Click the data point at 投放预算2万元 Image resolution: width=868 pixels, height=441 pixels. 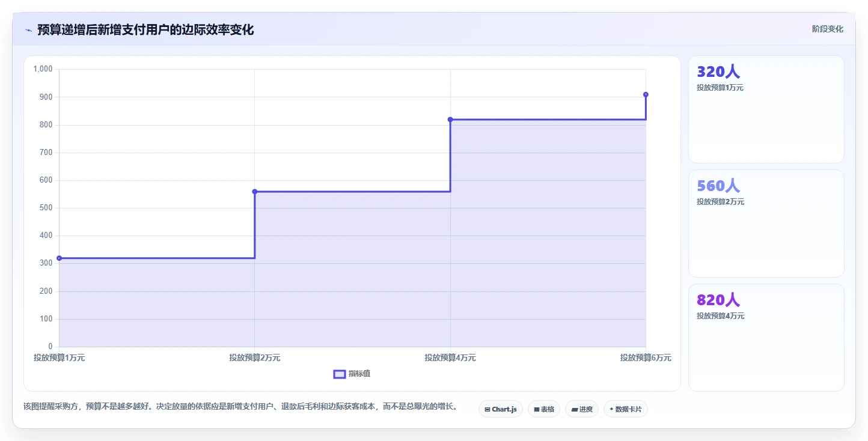(255, 192)
